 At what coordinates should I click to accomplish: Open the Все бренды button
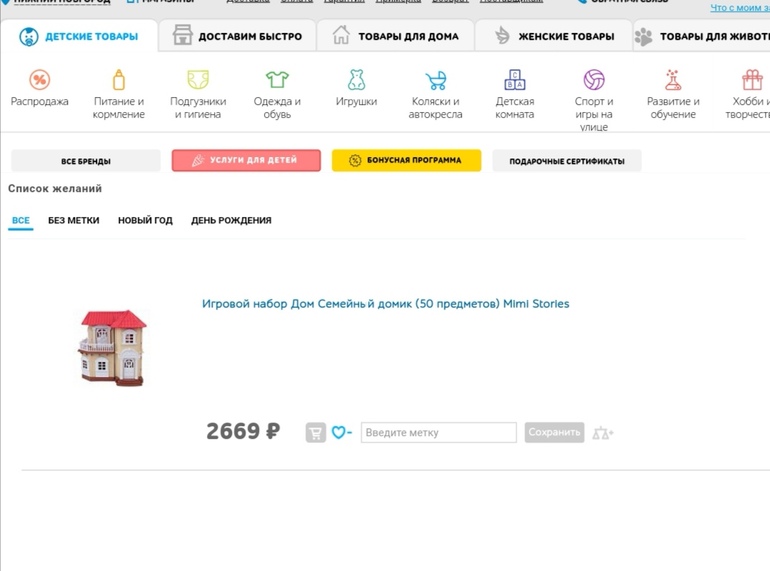[x=85, y=161]
